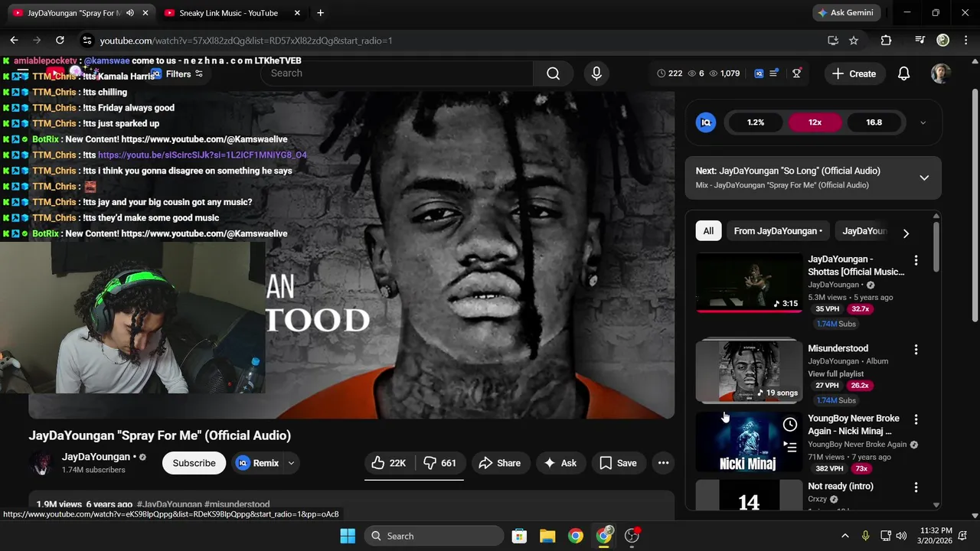Click the Filters button
This screenshot has height=551, width=980.
pos(177,74)
